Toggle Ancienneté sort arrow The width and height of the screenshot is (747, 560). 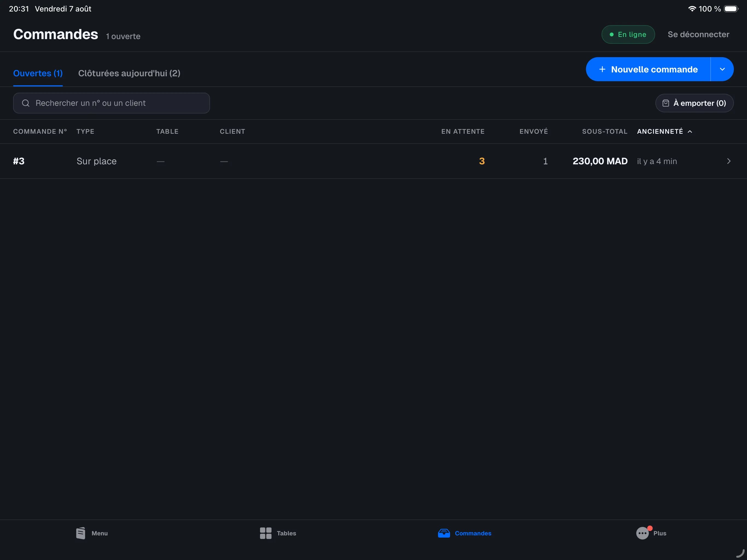pyautogui.click(x=690, y=132)
